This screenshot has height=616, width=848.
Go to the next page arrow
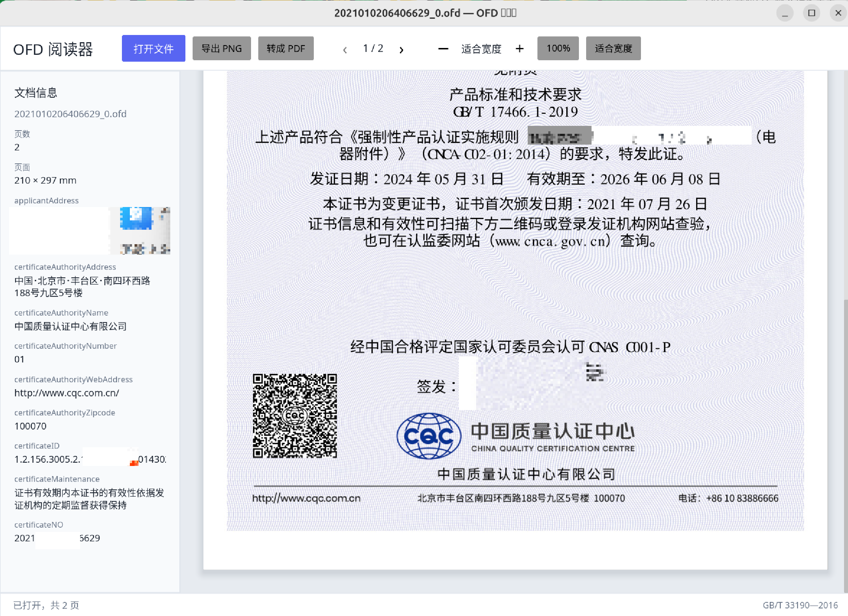coord(401,49)
